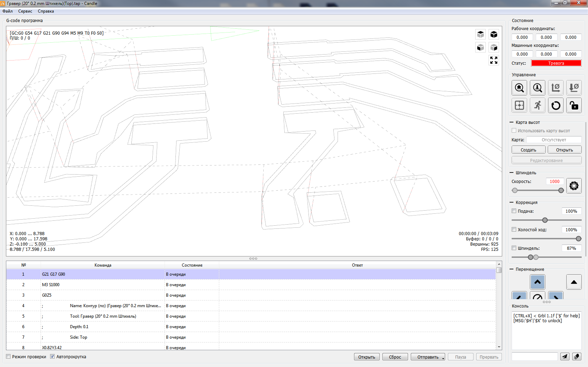The image size is (588, 367).
Task: Click the Прервать button
Action: pyautogui.click(x=489, y=357)
